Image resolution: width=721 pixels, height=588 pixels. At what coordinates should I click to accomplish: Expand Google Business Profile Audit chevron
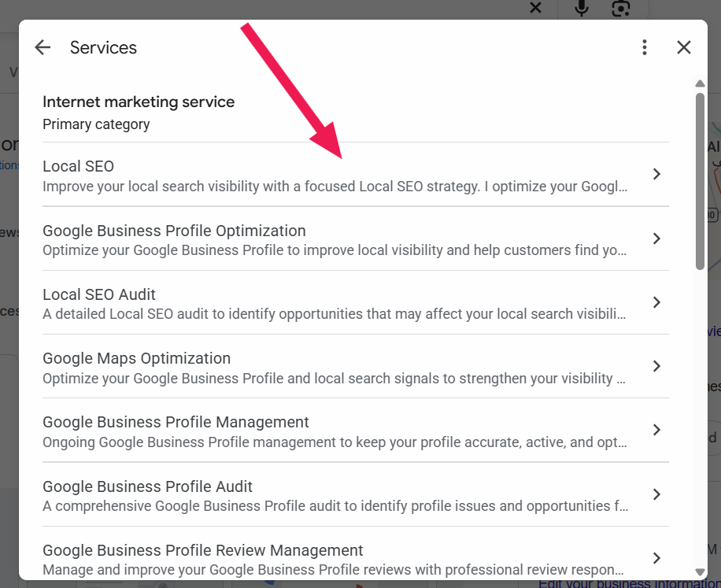pyautogui.click(x=656, y=494)
